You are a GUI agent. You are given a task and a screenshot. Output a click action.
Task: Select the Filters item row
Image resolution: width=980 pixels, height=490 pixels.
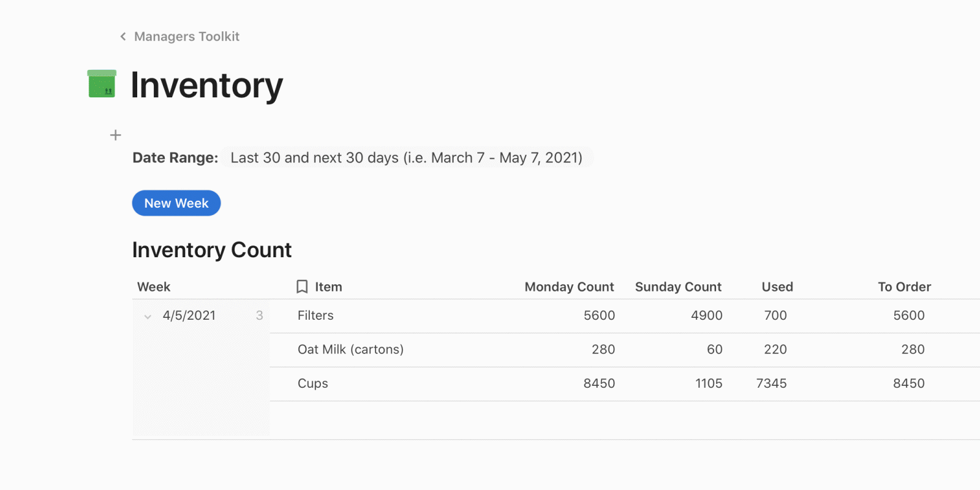625,316
